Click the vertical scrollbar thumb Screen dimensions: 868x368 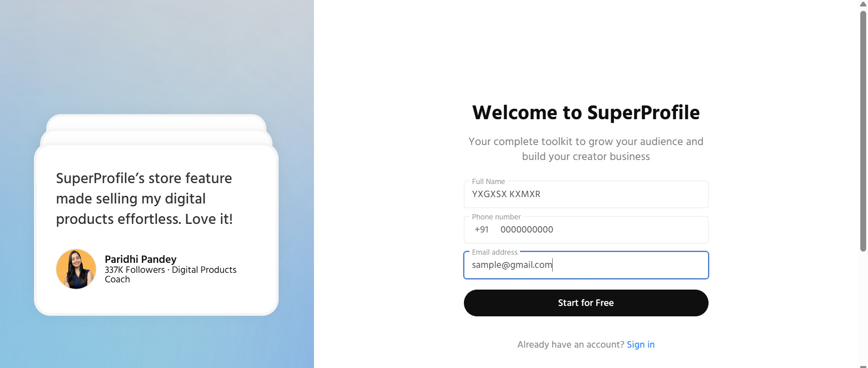[863, 131]
